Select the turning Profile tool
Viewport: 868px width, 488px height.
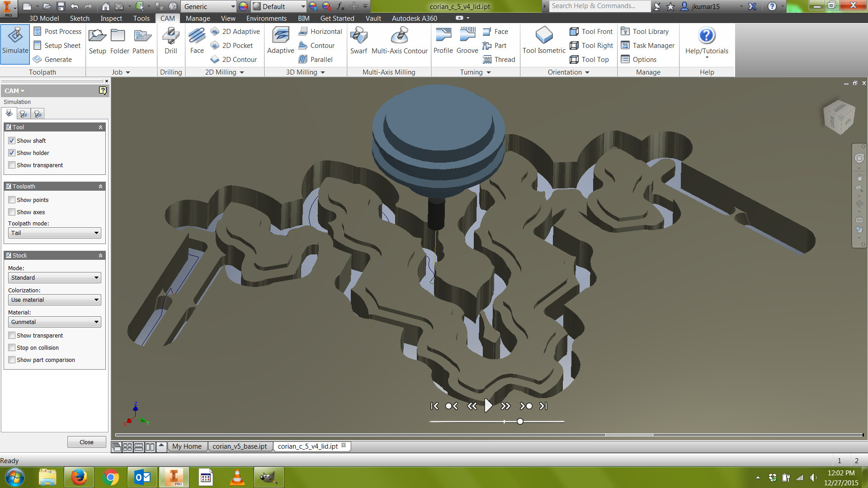pos(443,41)
